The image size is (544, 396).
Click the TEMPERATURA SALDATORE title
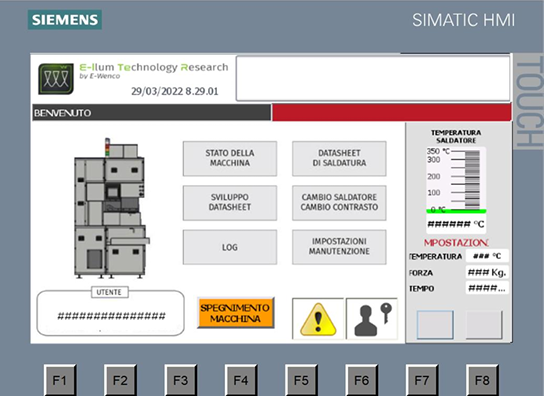(x=456, y=136)
